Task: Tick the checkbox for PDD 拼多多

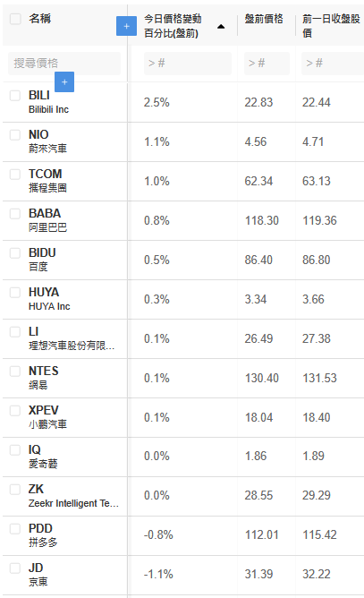Action: tap(15, 528)
